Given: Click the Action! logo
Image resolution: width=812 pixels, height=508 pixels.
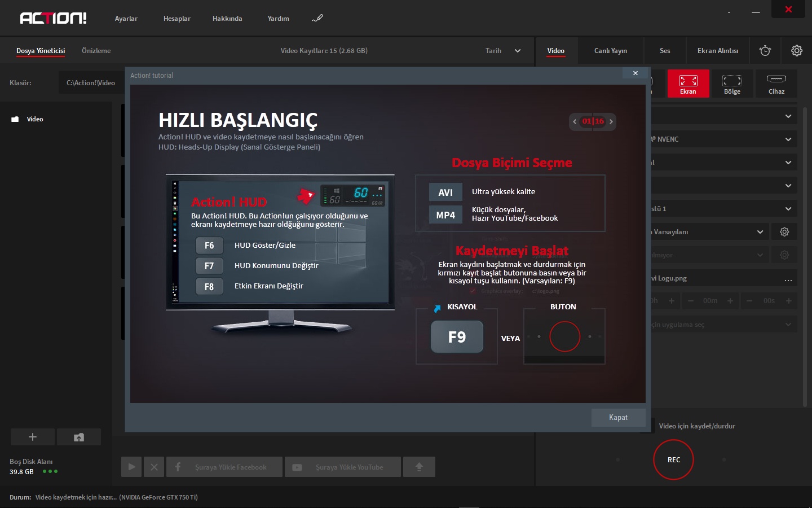Looking at the screenshot, I should 53,18.
